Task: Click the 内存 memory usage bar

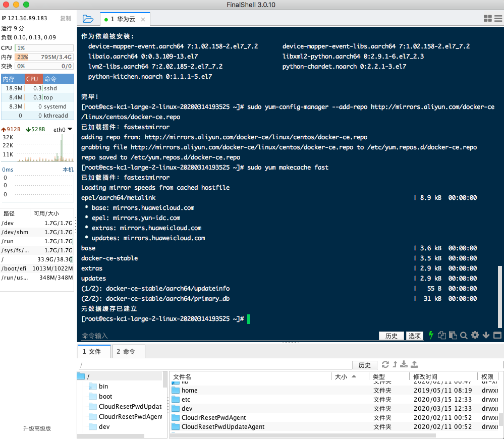Action: [x=44, y=57]
